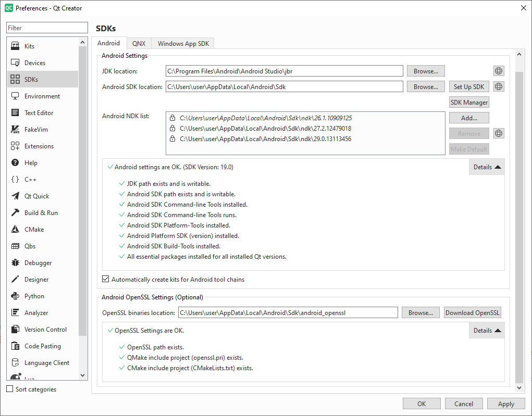This screenshot has width=532, height=416.
Task: Cancel the Preferences dialog
Action: click(464, 404)
